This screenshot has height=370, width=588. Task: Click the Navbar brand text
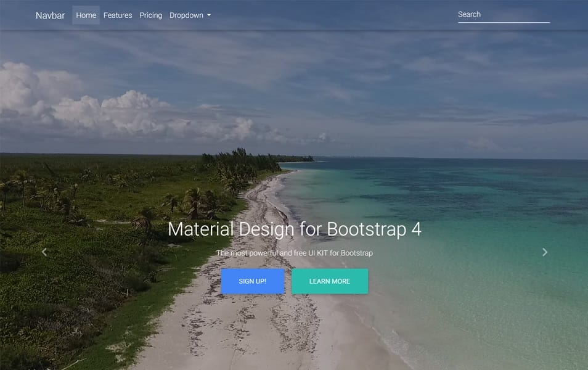(x=50, y=15)
